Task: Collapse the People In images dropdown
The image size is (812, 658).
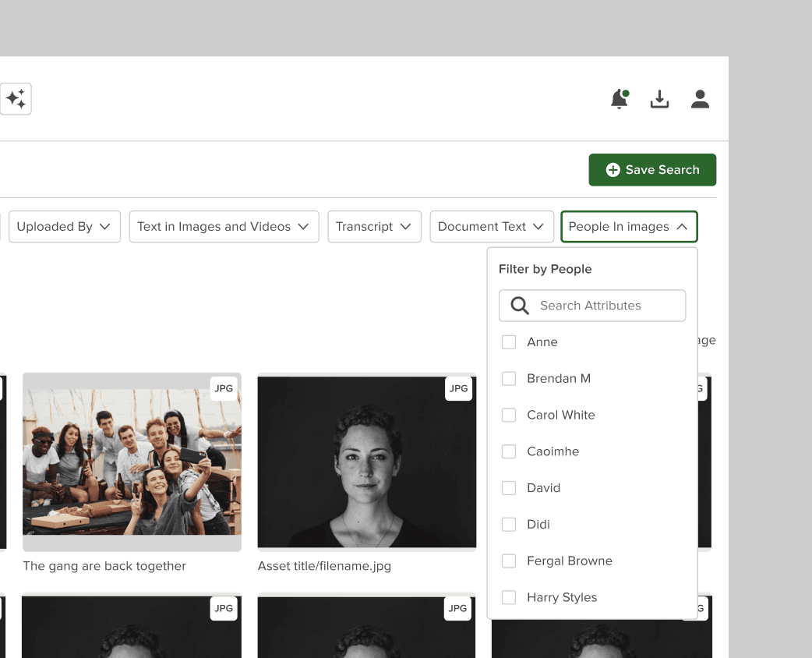Action: click(629, 226)
